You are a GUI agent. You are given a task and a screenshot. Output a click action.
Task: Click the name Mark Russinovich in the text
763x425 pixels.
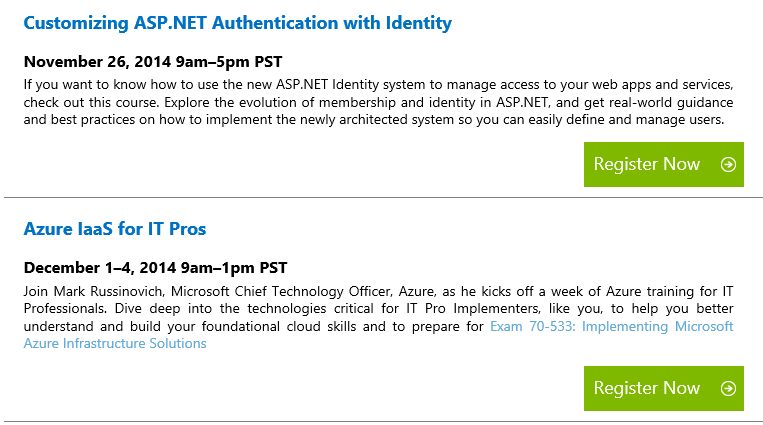(x=109, y=292)
